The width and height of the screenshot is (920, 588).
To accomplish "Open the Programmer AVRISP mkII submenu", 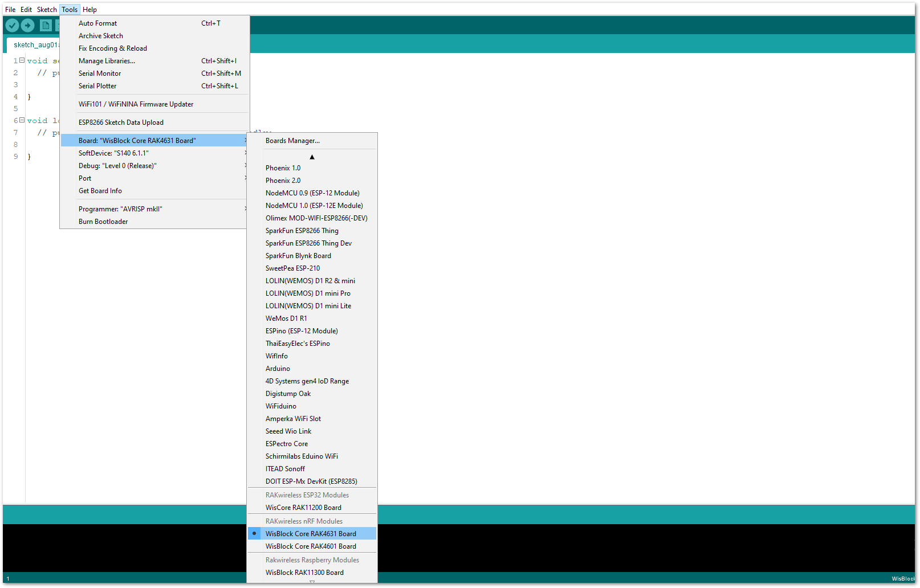I will 154,209.
